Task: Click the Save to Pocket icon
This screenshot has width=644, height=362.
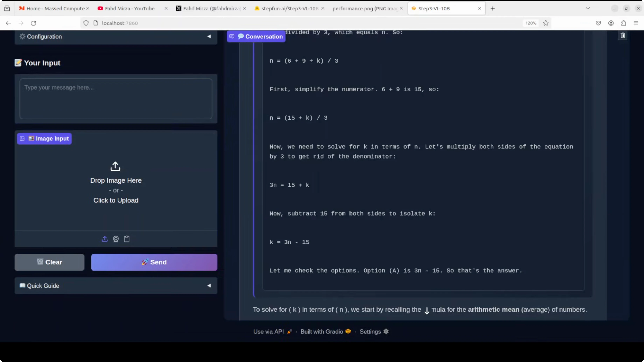Action: click(x=598, y=23)
